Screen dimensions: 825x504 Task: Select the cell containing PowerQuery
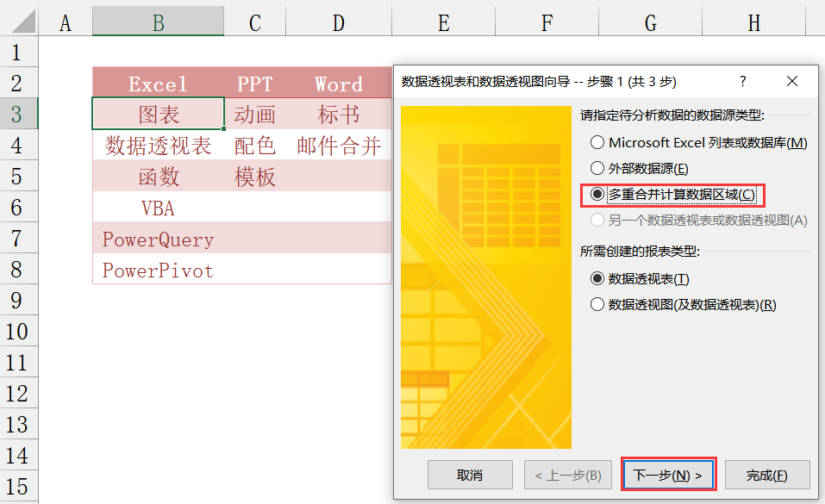tap(158, 238)
